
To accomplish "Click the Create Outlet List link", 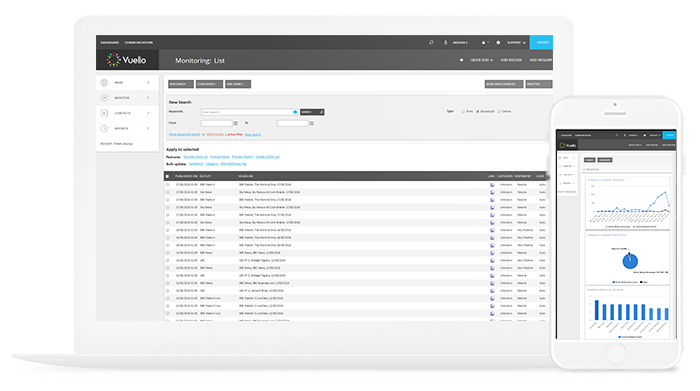I will point(267,157).
